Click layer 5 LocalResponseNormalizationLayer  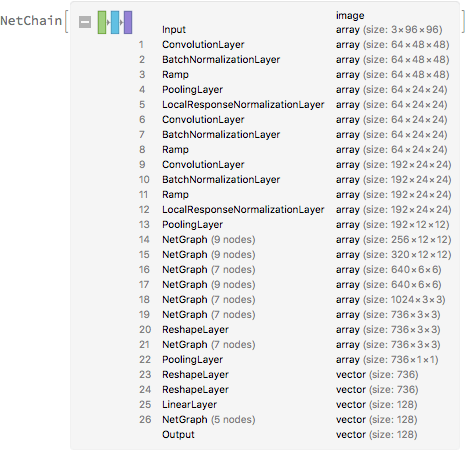click(243, 105)
